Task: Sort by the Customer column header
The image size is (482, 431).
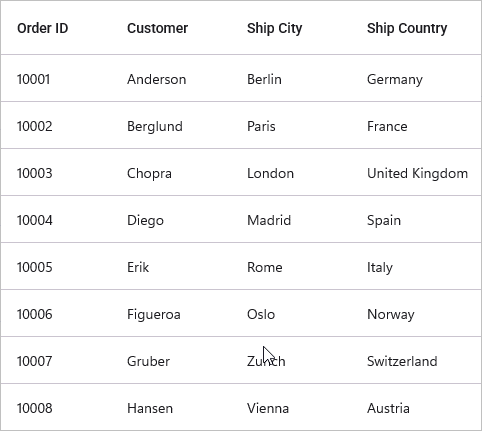Action: pos(157,28)
